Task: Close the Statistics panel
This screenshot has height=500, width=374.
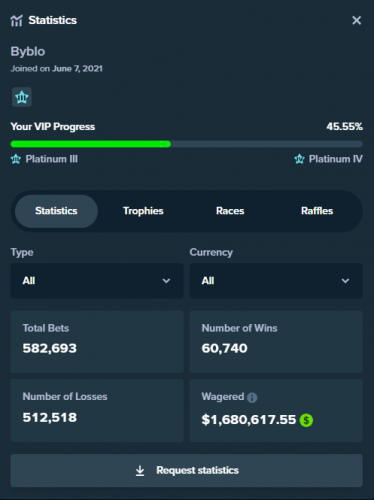Action: pos(356,20)
